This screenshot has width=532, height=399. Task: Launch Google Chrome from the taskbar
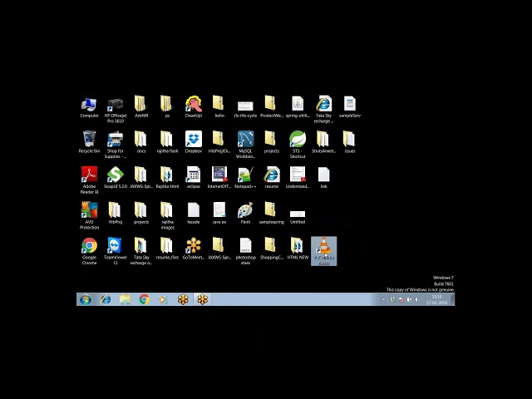pyautogui.click(x=144, y=299)
